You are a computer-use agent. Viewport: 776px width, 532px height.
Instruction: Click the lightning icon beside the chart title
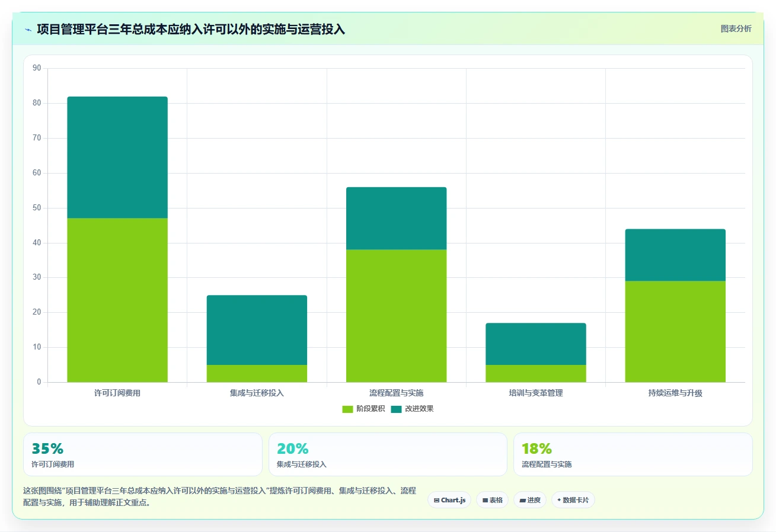point(28,30)
